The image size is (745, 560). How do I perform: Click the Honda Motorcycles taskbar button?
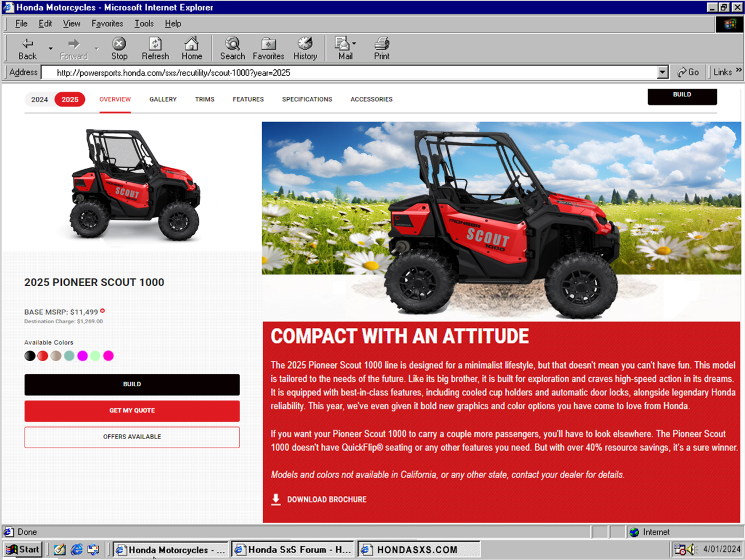click(171, 549)
